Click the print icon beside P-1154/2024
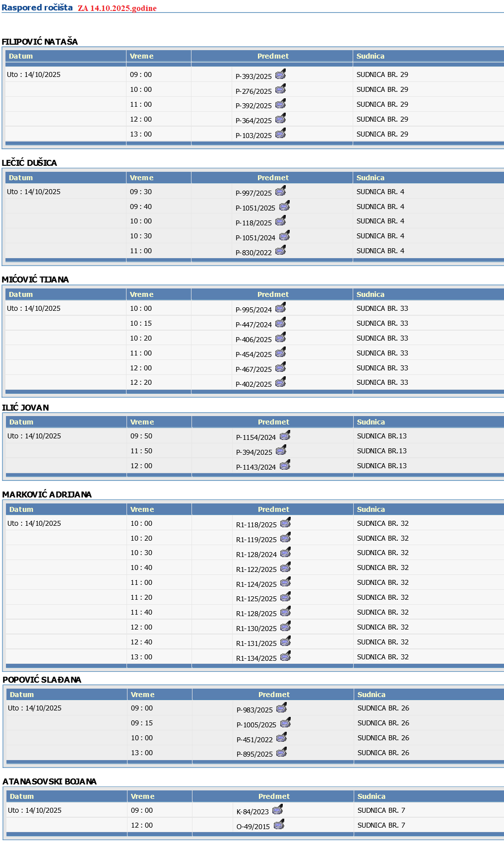 (285, 436)
